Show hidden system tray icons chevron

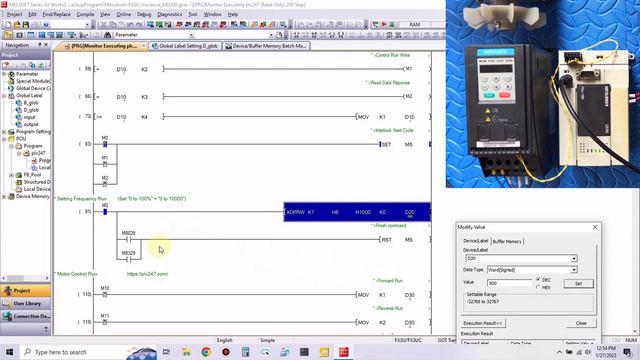[x=559, y=352]
